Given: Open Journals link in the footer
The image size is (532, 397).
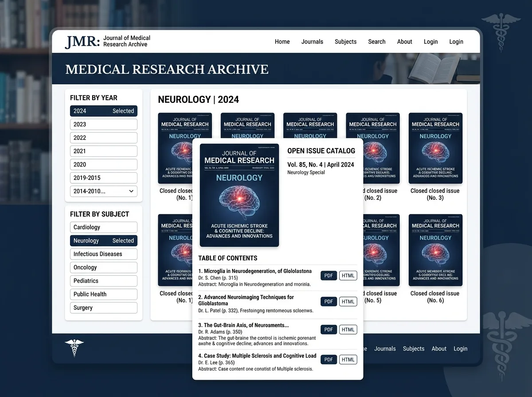Looking at the screenshot, I should [x=385, y=349].
